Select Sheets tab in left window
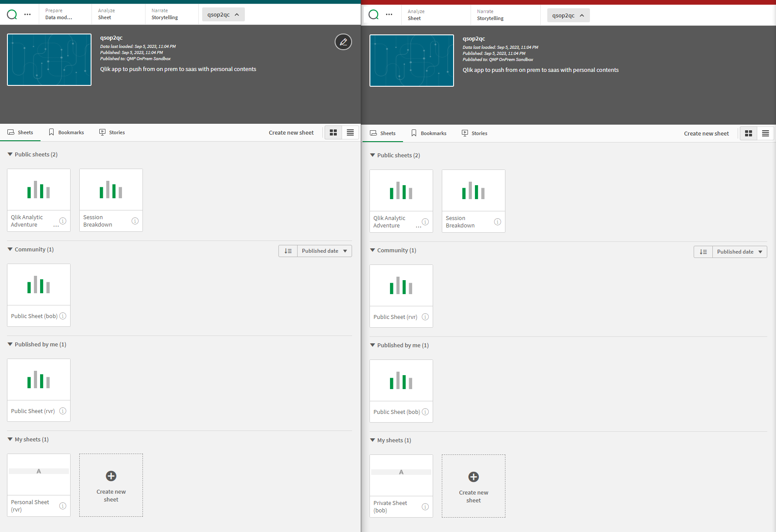Viewport: 776px width, 532px height. [20, 132]
